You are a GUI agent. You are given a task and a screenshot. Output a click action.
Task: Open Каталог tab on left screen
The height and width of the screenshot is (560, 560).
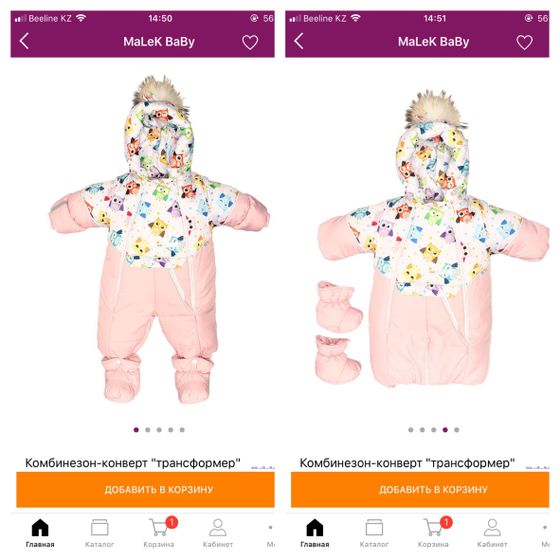click(x=100, y=533)
